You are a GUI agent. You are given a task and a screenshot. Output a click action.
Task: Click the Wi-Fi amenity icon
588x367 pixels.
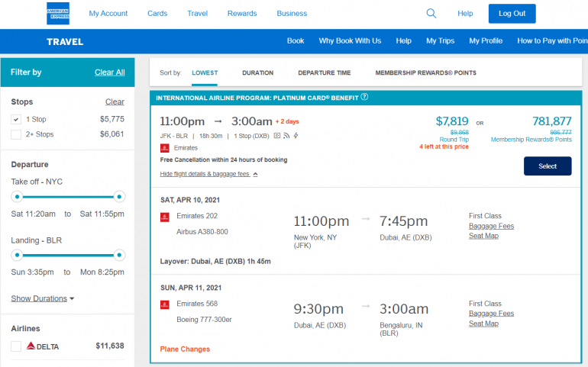pyautogui.click(x=286, y=136)
